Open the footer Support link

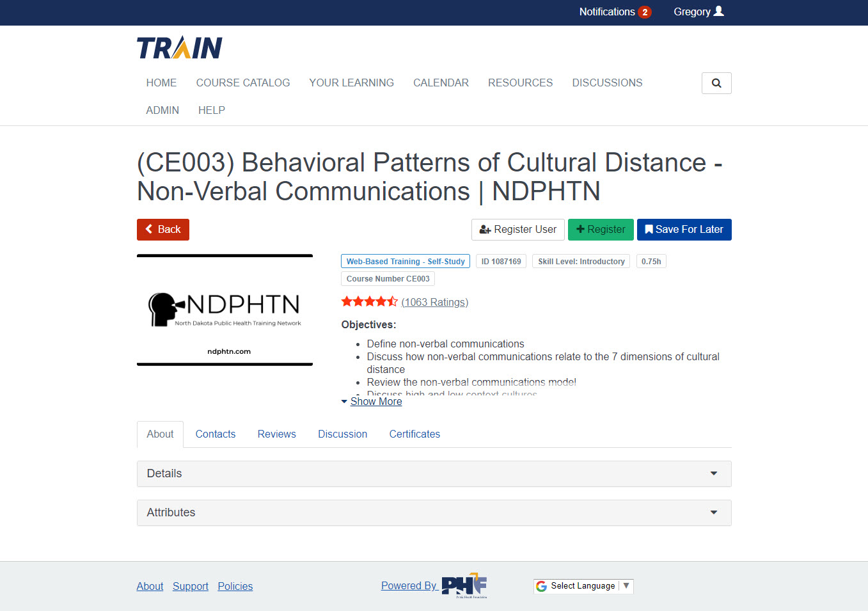pos(191,586)
